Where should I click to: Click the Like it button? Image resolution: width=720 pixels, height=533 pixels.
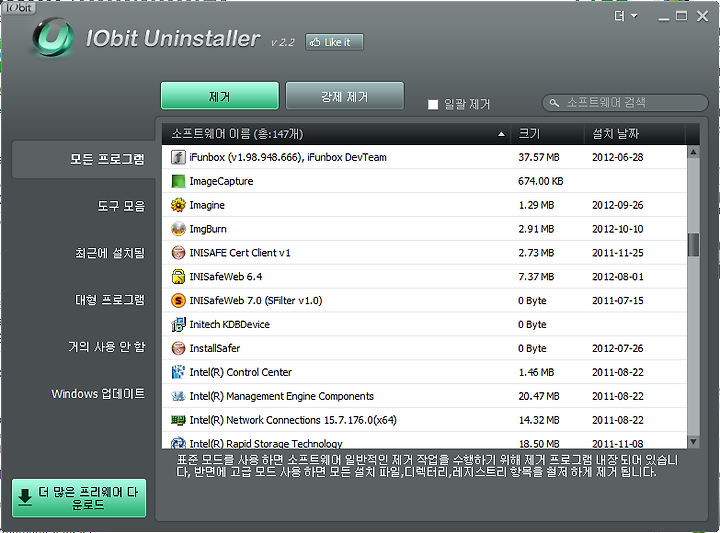click(334, 42)
